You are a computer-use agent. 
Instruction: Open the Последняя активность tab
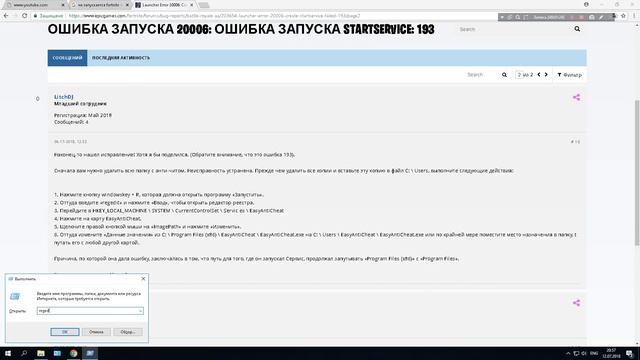click(x=121, y=58)
